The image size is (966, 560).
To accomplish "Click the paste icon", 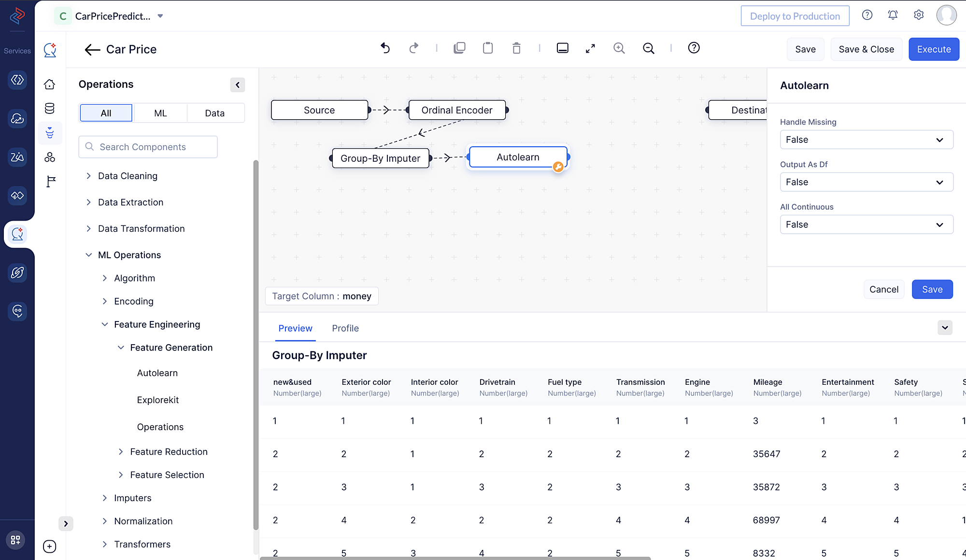I will (488, 48).
